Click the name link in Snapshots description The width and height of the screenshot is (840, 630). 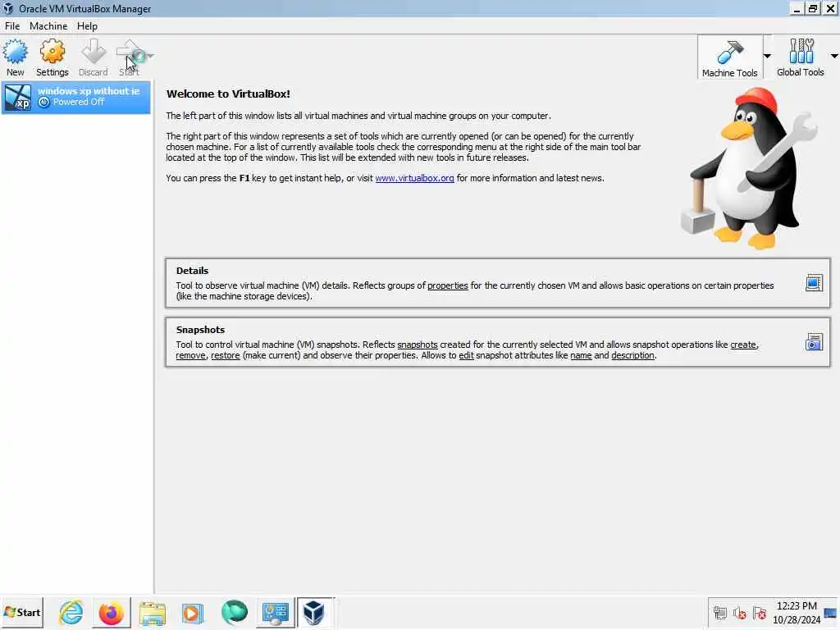[x=581, y=355]
